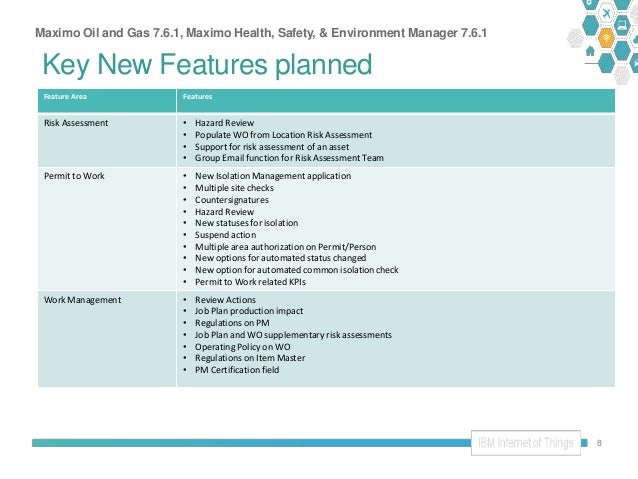Click the "IBM Internet of Things" footer box
638x479 pixels.
(526, 443)
